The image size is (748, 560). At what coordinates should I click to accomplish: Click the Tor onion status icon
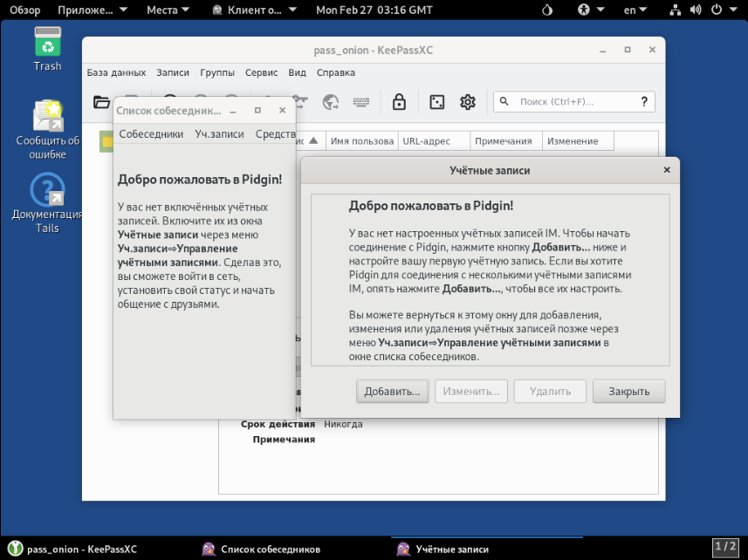point(547,10)
